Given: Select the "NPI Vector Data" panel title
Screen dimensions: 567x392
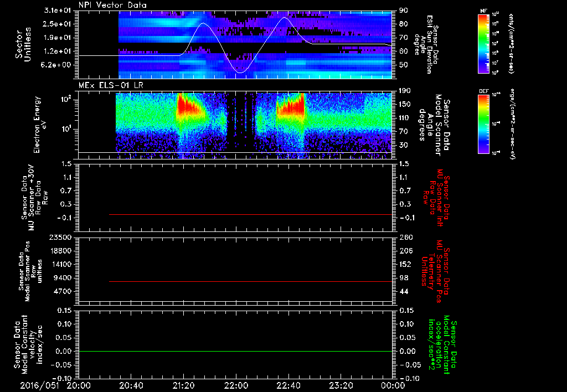Looking at the screenshot, I should click(113, 5).
